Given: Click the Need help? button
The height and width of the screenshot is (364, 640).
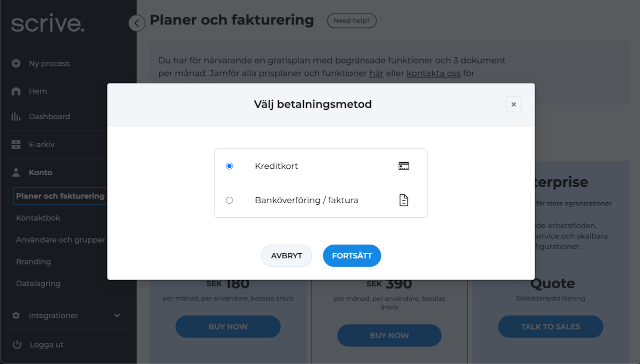Looking at the screenshot, I should click(x=351, y=21).
